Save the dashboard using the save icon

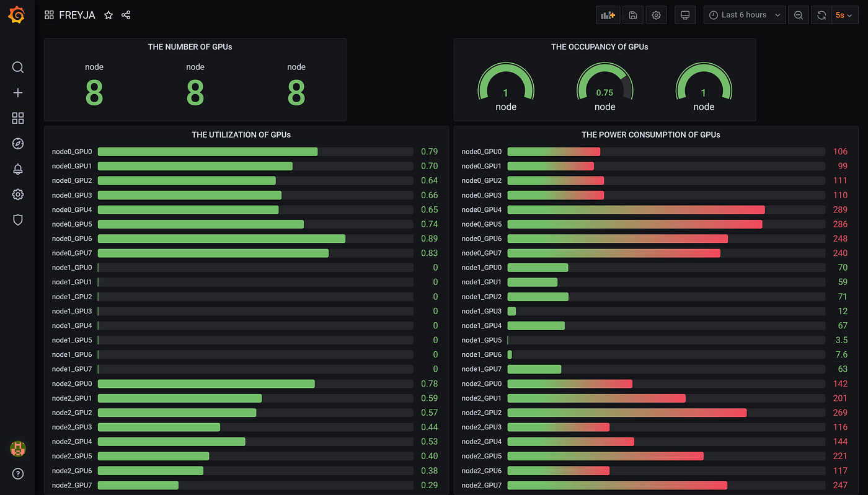coord(632,14)
